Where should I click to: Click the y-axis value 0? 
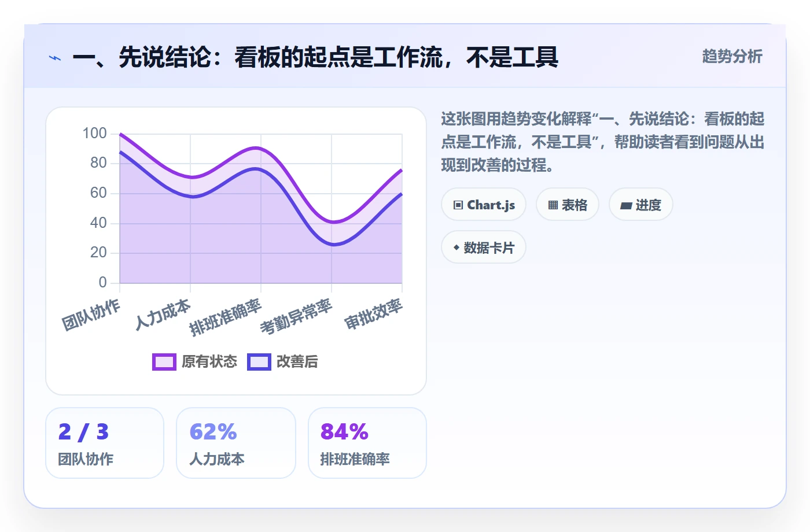(x=103, y=282)
